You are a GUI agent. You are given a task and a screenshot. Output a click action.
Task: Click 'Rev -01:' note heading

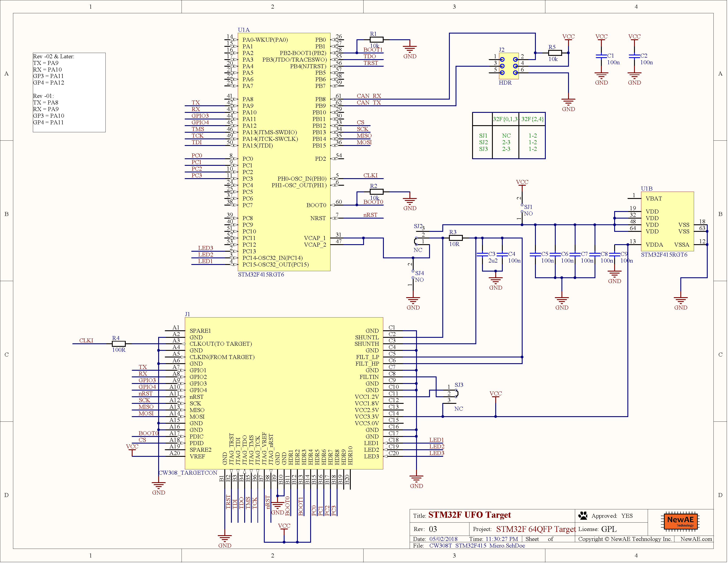43,96
